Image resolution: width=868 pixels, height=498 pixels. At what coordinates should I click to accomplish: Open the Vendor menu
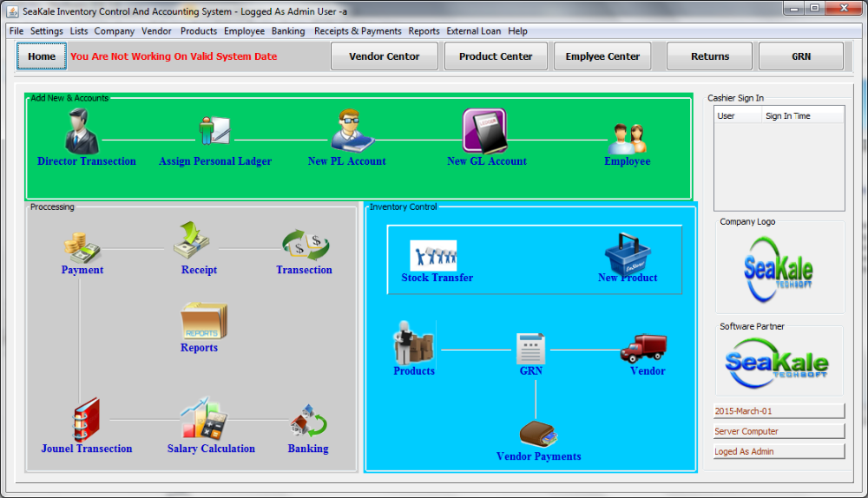pyautogui.click(x=156, y=31)
